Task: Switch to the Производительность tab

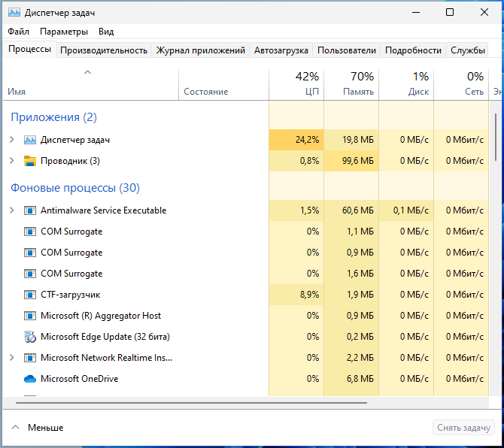Action: pyautogui.click(x=104, y=50)
